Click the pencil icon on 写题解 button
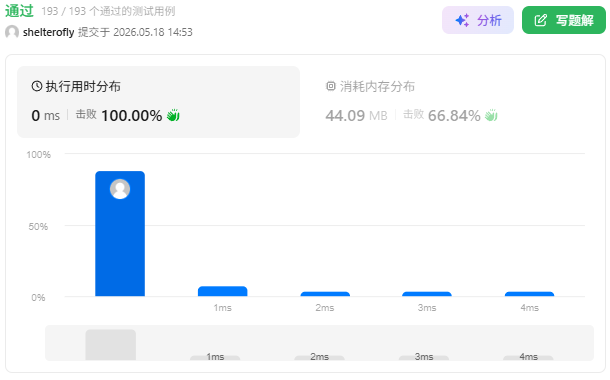This screenshot has height=380, width=610. 540,20
